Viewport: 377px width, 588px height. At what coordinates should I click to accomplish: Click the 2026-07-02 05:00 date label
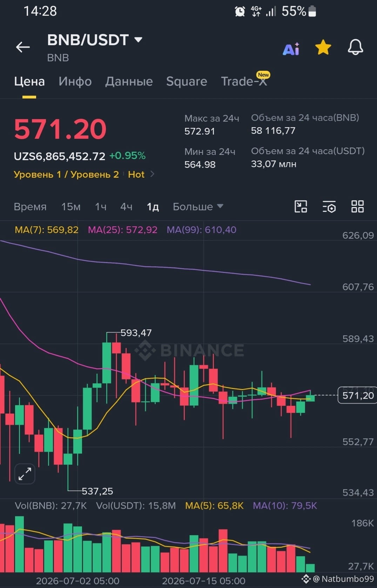click(x=78, y=581)
